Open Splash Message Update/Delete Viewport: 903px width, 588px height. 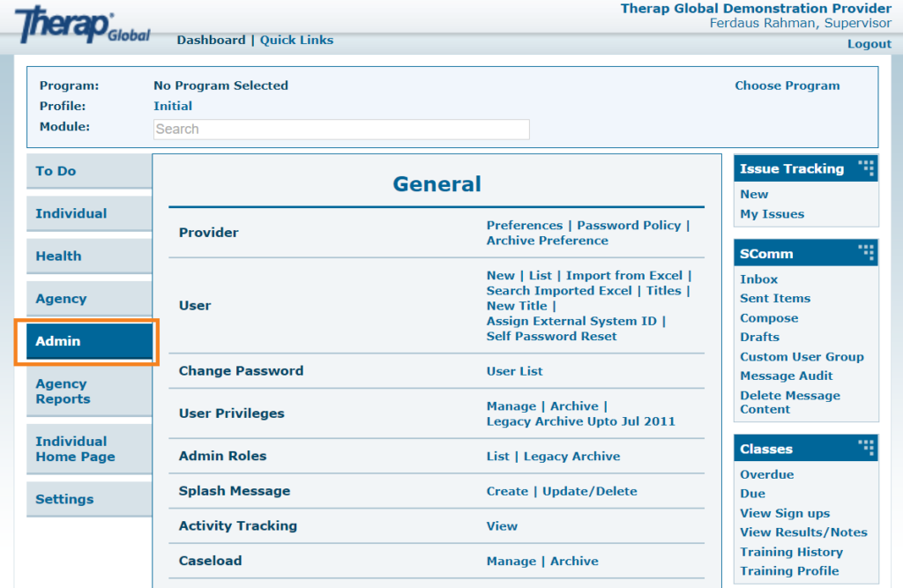590,492
